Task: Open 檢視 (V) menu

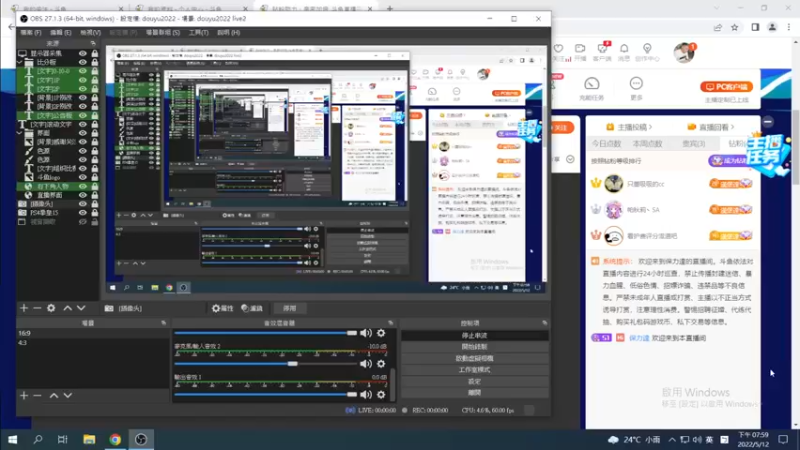Action: click(x=90, y=33)
